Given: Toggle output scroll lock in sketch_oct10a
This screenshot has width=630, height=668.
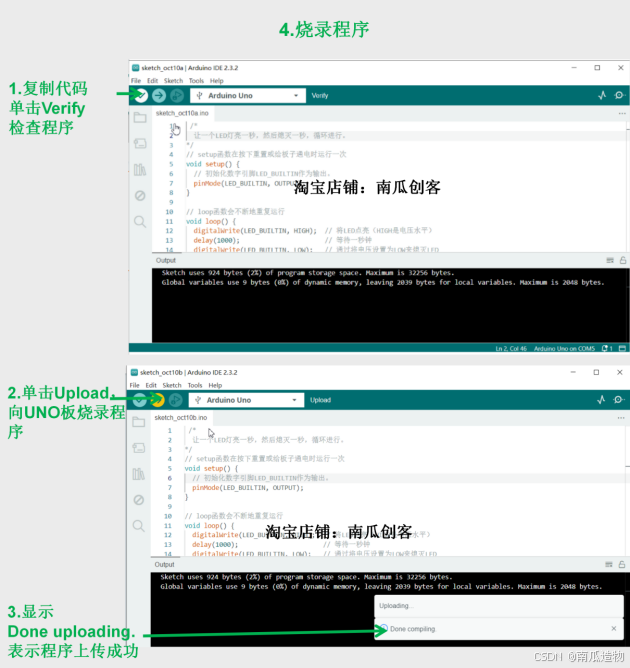Looking at the screenshot, I should tap(623, 260).
